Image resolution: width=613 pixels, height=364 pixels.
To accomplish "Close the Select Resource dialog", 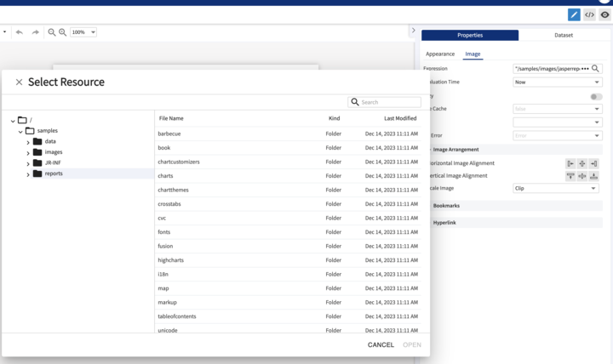I will tap(19, 82).
